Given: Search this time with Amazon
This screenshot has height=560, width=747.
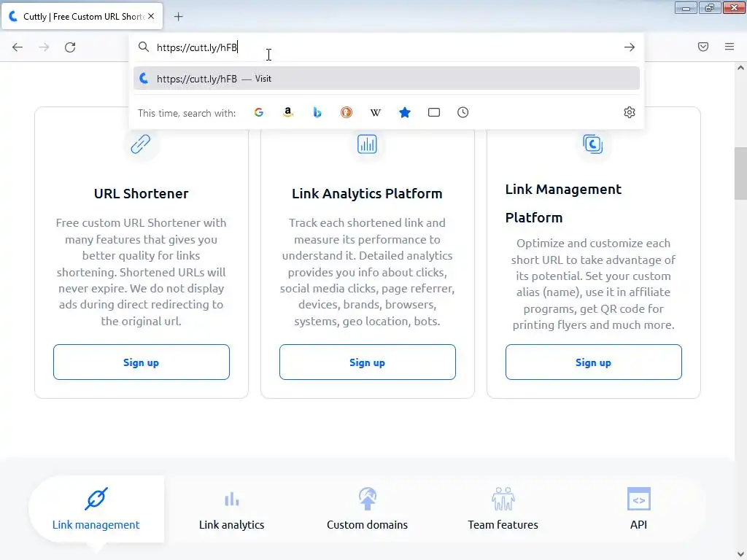Looking at the screenshot, I should pos(287,112).
